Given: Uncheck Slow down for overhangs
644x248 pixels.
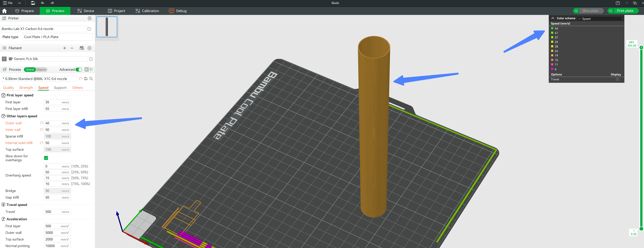Looking at the screenshot, I should coord(46,158).
